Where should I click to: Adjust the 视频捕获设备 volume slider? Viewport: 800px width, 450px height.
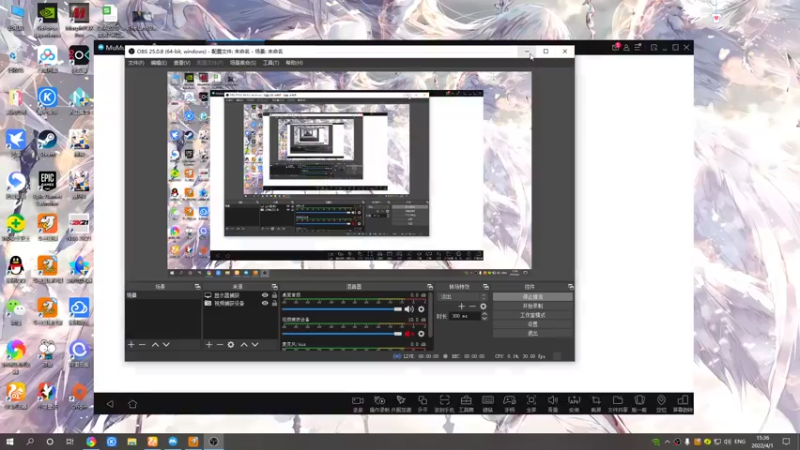click(x=342, y=334)
